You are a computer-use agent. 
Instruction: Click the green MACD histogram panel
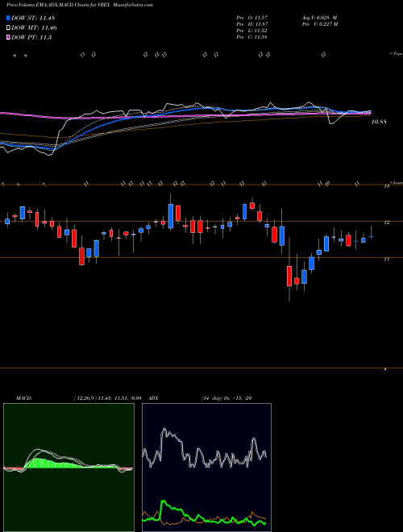pos(69,468)
